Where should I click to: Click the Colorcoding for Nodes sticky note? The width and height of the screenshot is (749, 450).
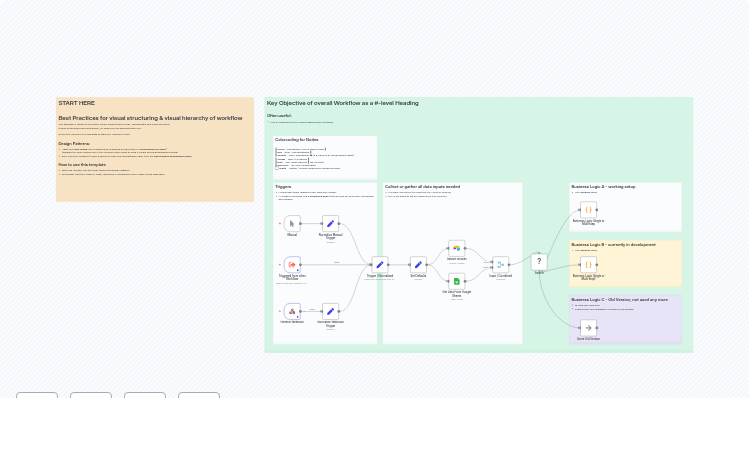[x=326, y=157]
